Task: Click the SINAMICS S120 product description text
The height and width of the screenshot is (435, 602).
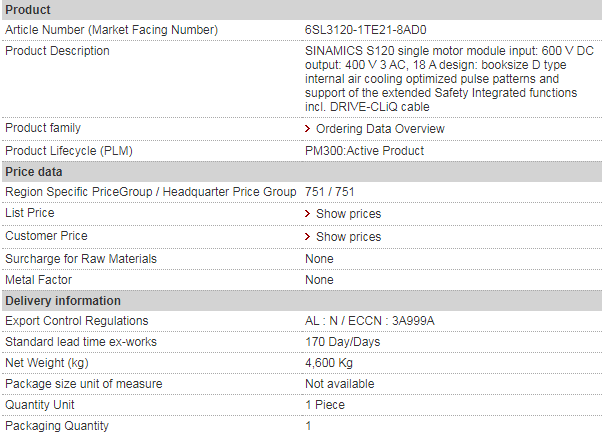Action: click(x=449, y=79)
